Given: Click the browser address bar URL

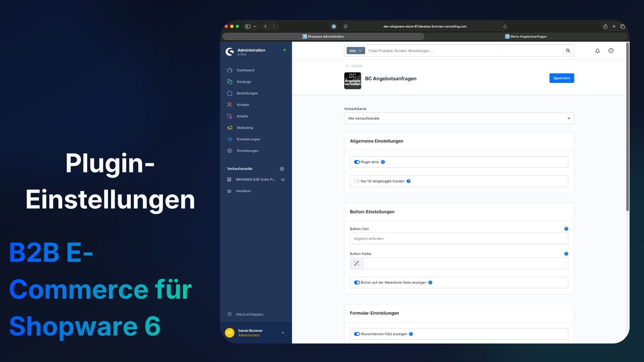Looking at the screenshot, I should 425,26.
